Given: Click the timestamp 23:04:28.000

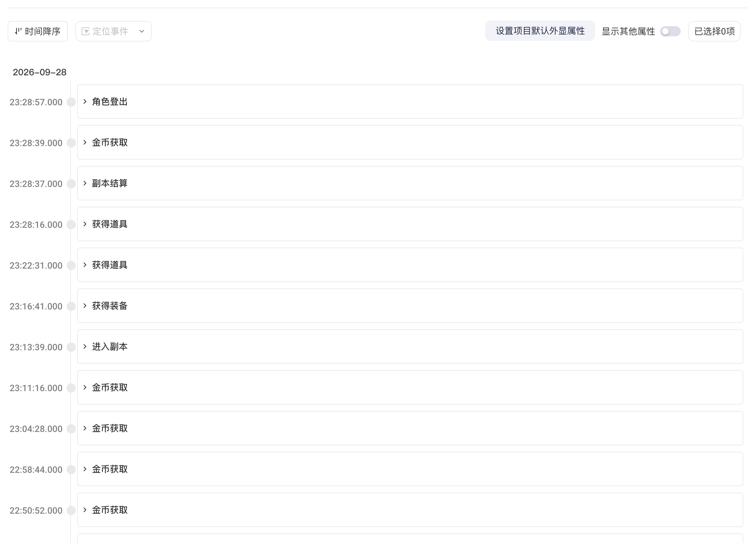Looking at the screenshot, I should point(36,429).
